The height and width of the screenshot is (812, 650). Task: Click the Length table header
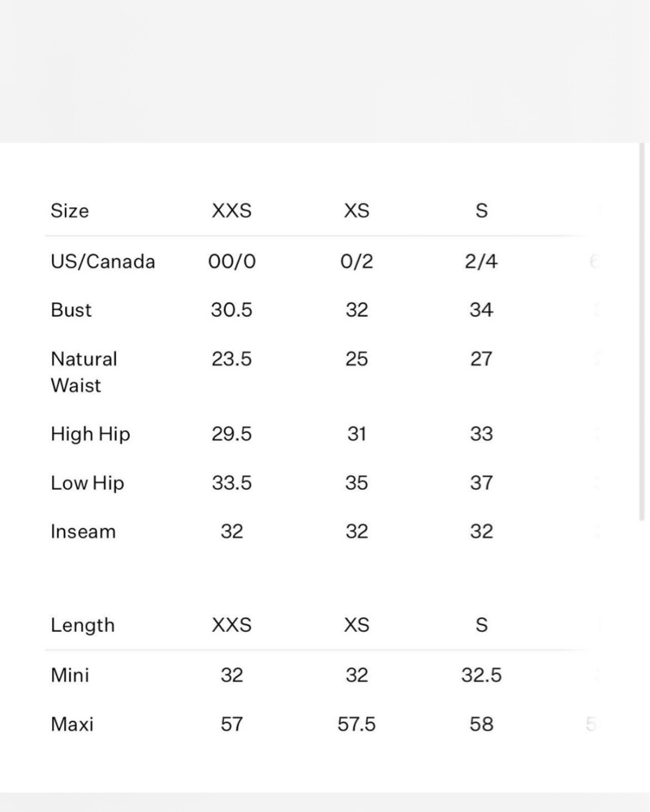coord(82,625)
